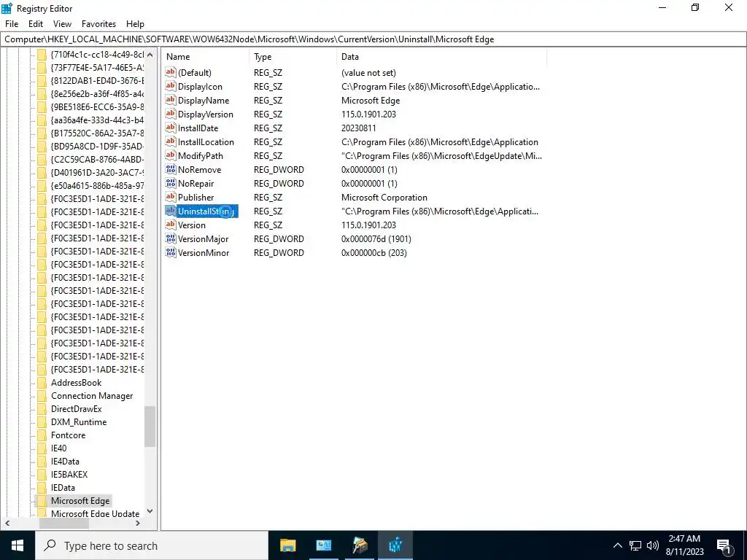This screenshot has height=560, width=747.
Task: Click the DirectDrawEx folder icon
Action: click(42, 408)
